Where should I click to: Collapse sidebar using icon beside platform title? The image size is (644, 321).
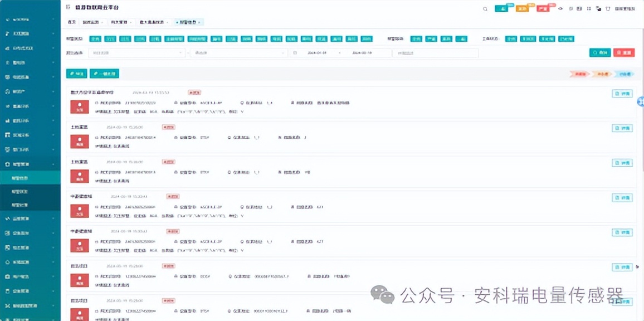coord(68,8)
